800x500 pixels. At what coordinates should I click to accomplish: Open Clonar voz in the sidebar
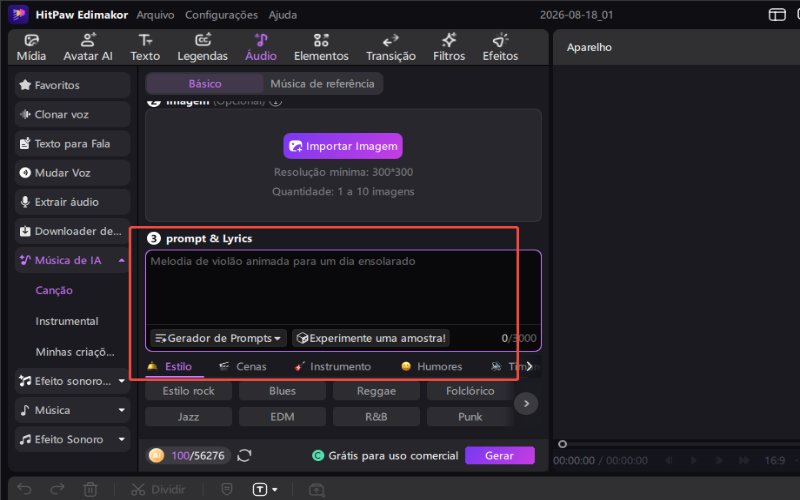tap(72, 114)
